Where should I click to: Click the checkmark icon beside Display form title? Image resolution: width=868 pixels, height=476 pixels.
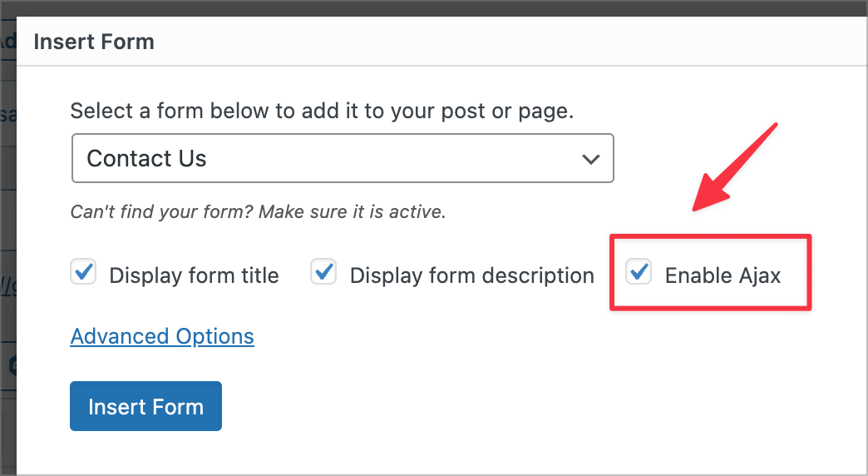pyautogui.click(x=83, y=271)
